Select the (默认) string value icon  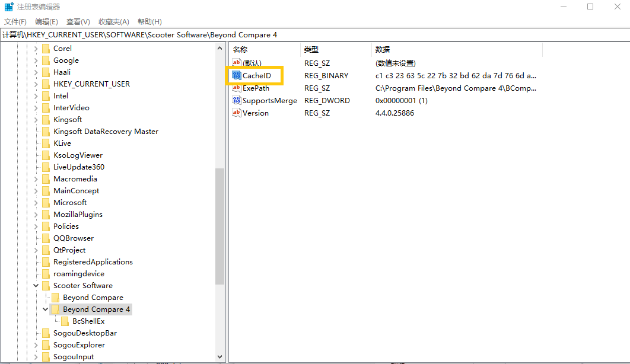point(237,63)
